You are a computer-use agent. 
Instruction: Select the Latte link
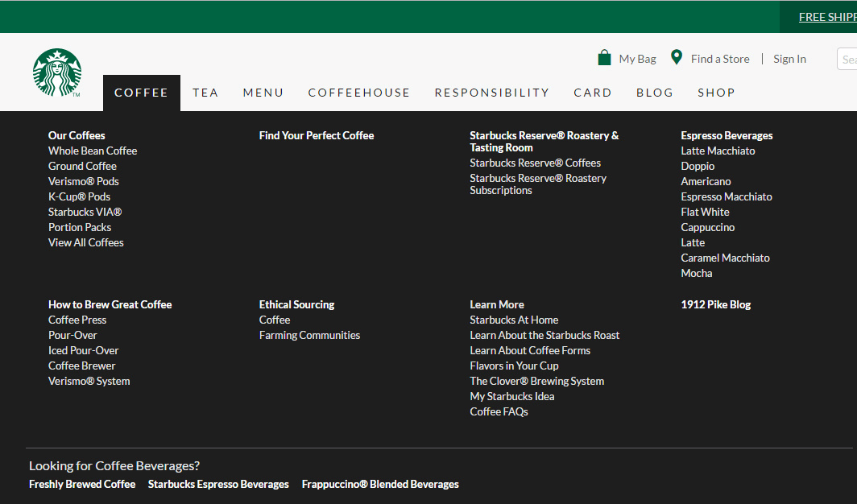(693, 242)
